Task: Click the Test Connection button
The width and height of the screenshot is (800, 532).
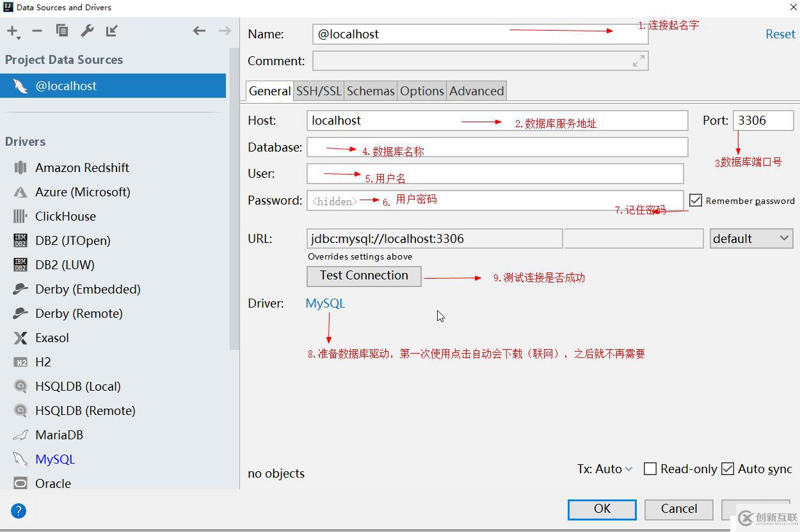Action: pyautogui.click(x=364, y=276)
